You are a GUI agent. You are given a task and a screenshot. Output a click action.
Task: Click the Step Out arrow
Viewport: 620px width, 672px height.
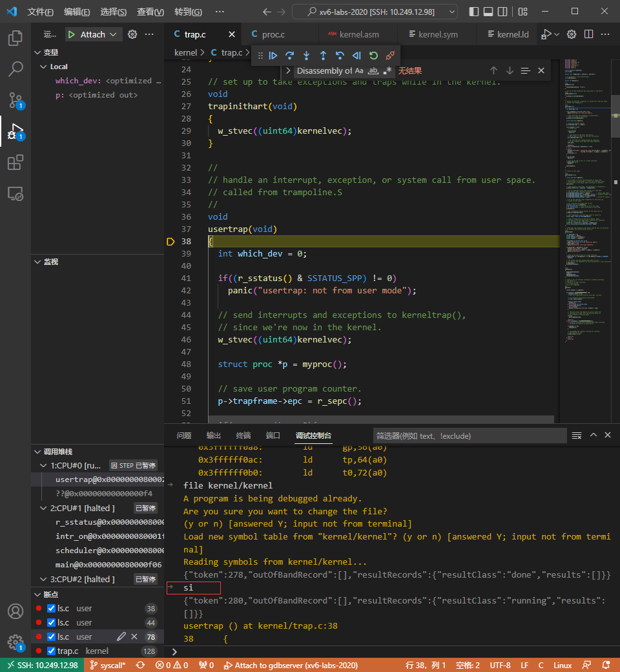click(323, 56)
